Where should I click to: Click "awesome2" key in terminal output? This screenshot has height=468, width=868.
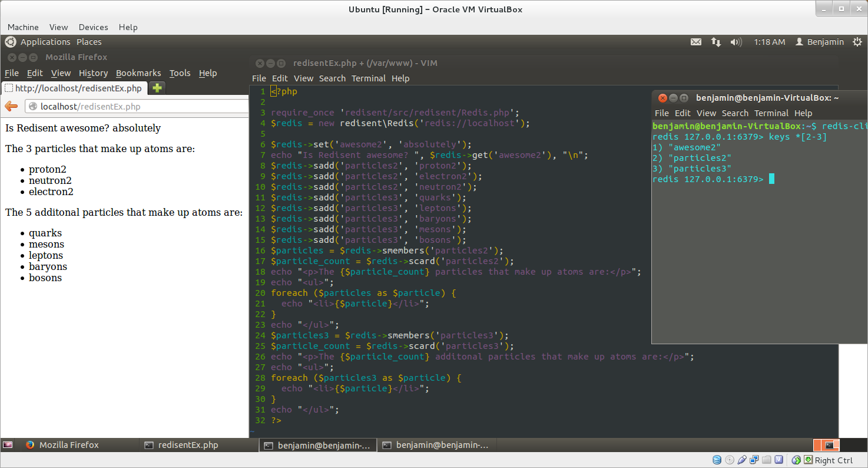[x=694, y=147]
